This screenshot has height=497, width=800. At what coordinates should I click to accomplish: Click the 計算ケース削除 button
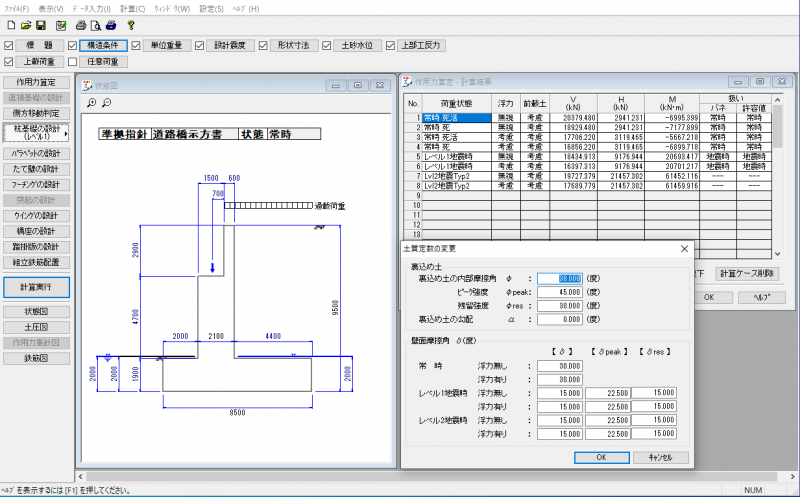[747, 274]
